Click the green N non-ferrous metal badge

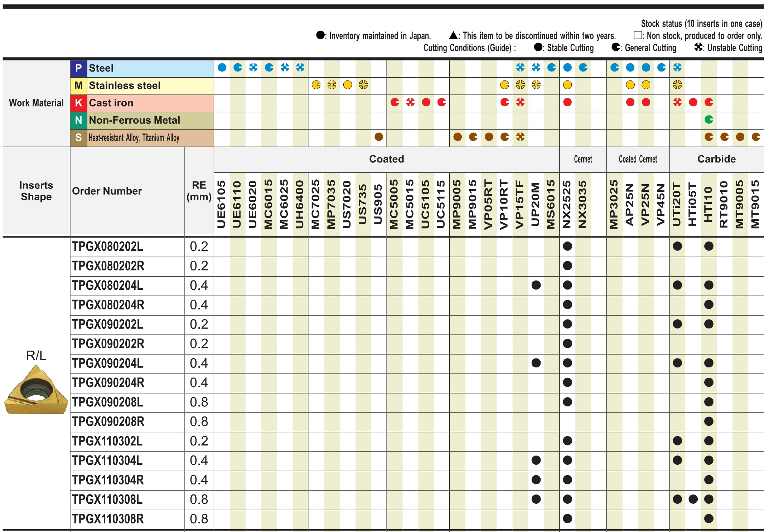tap(78, 120)
